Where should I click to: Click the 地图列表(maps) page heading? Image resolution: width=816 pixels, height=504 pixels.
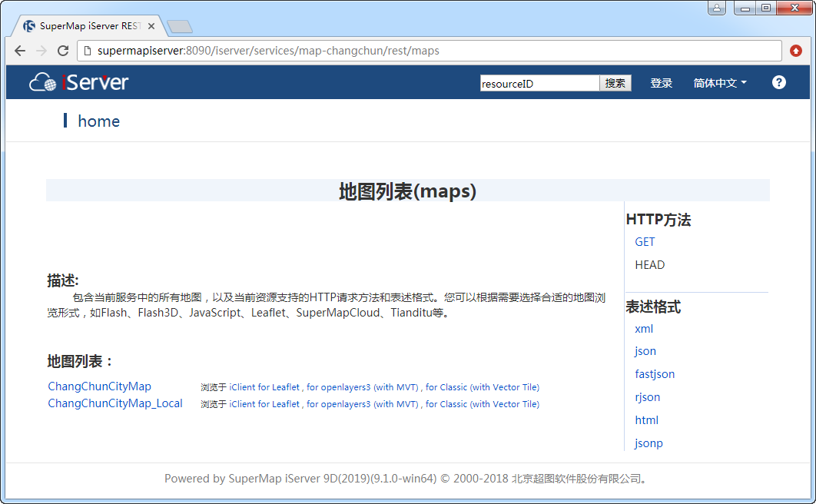407,191
